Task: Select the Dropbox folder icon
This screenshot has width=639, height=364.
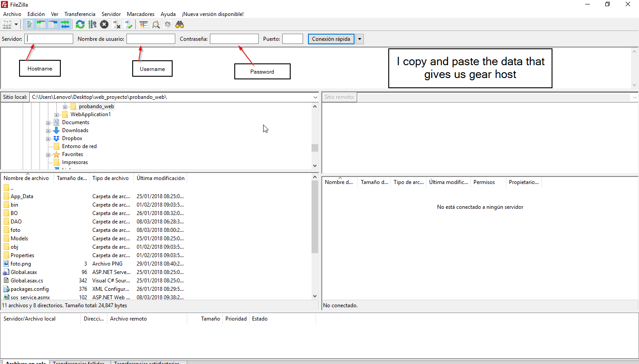Action: point(56,138)
